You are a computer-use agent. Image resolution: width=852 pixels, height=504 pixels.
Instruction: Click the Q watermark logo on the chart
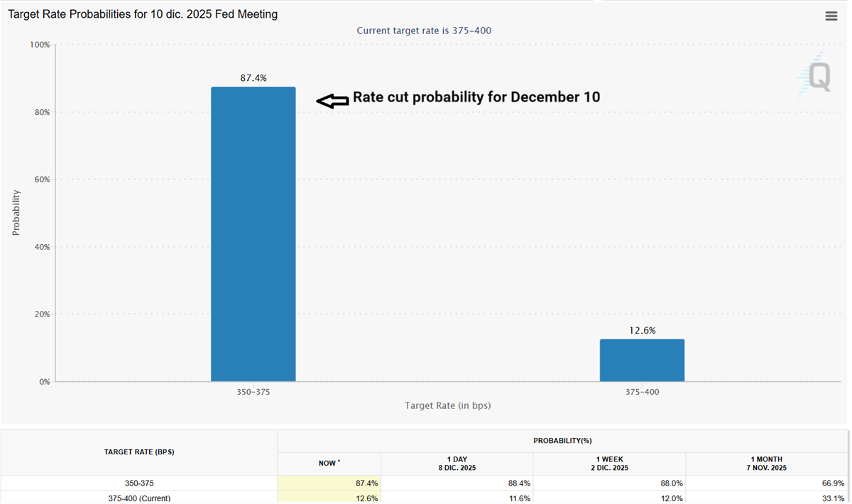tap(818, 75)
